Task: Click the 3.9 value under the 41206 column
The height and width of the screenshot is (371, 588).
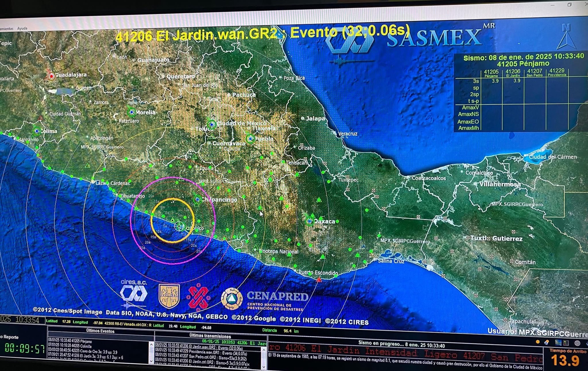Action: click(x=517, y=80)
